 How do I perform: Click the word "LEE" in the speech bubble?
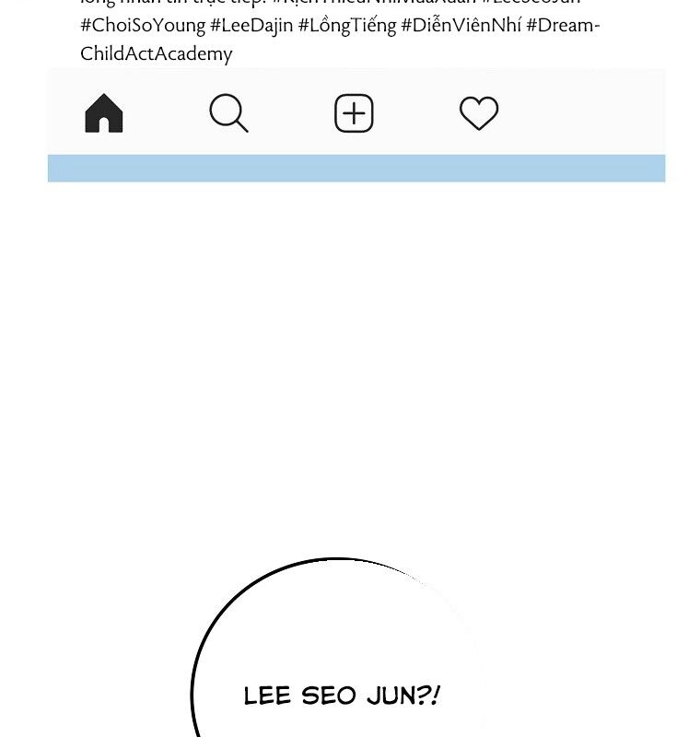267,696
